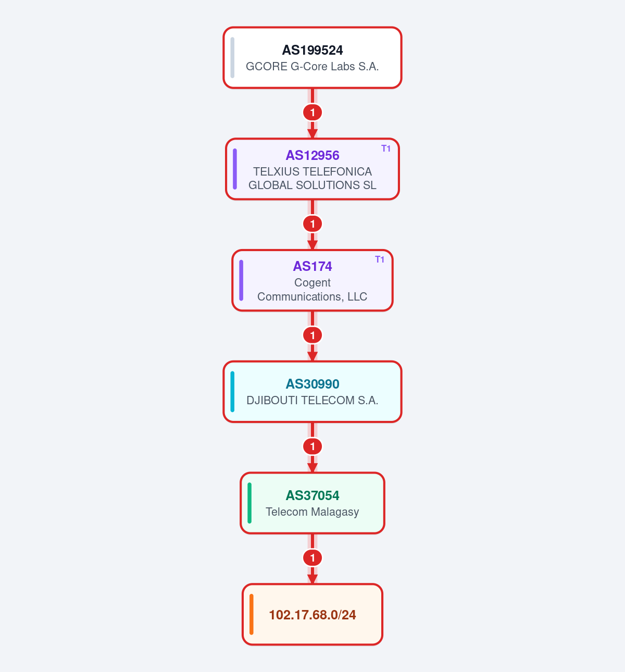Click edge count badge between AS30990 and AS37054
The width and height of the screenshot is (625, 672).
tap(312, 446)
